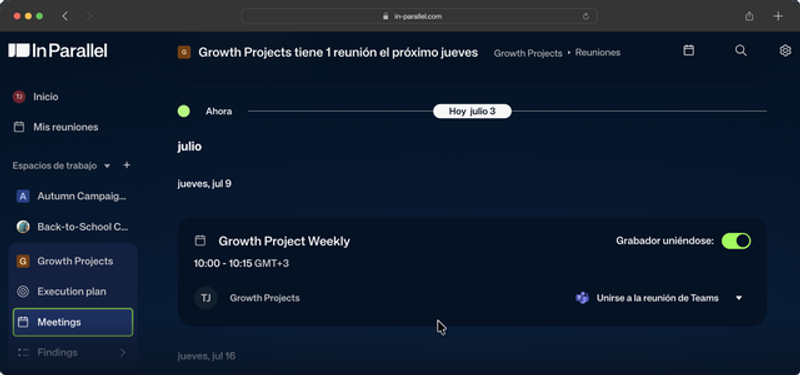Viewport: 800px width, 375px height.
Task: Click calendar icon on Growth Project Weekly card
Action: (201, 240)
